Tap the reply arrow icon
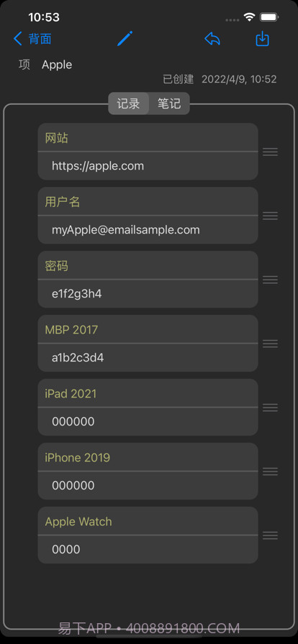298x644 pixels. pyautogui.click(x=212, y=39)
